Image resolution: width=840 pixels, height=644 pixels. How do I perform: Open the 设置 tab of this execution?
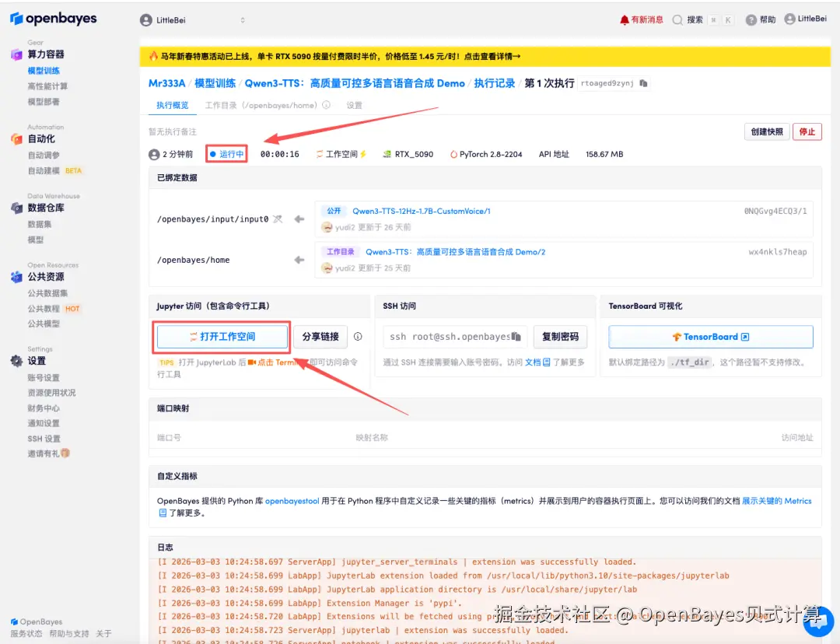pyautogui.click(x=354, y=105)
